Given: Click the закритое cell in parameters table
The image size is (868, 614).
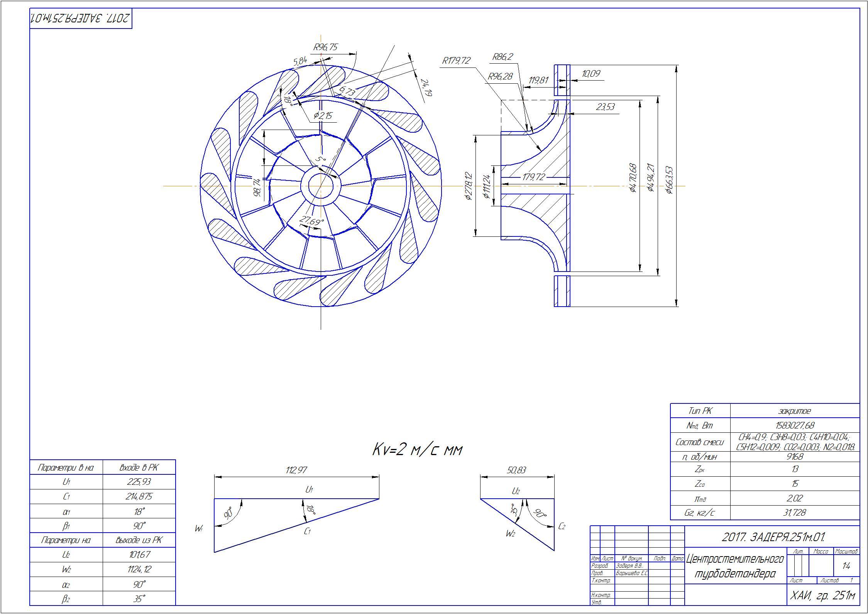Looking at the screenshot, I should tap(794, 411).
